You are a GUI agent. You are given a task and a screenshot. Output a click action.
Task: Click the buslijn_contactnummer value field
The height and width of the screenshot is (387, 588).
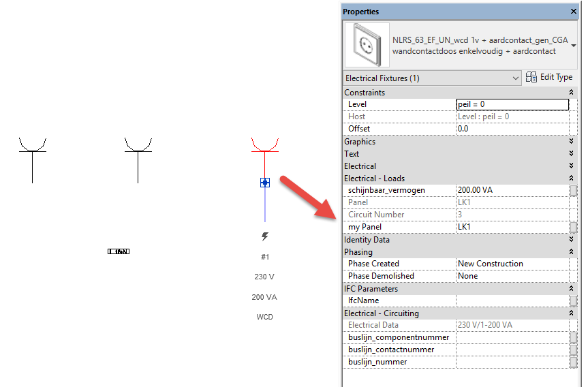512,350
